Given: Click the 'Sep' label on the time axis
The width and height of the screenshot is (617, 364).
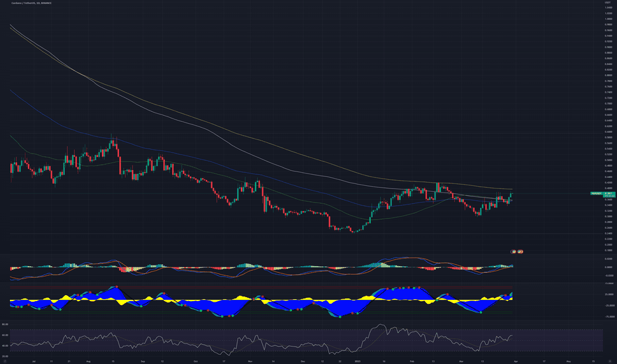Looking at the screenshot, I should point(143,361).
